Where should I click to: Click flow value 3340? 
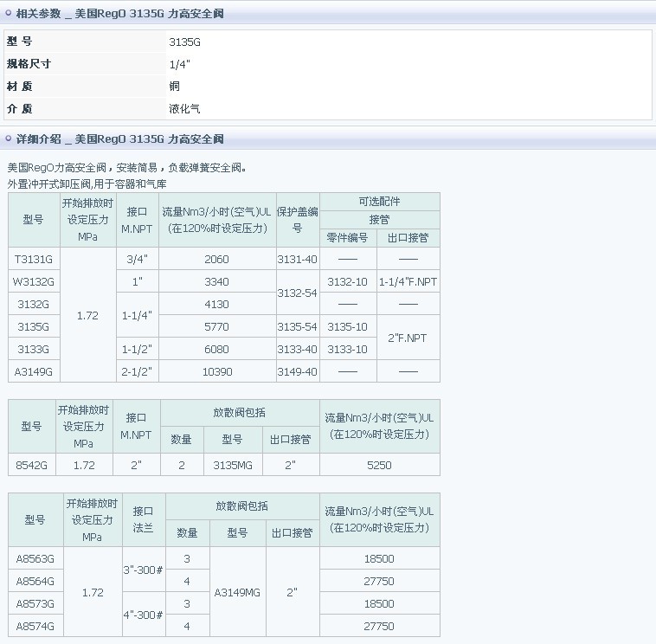pos(217,281)
